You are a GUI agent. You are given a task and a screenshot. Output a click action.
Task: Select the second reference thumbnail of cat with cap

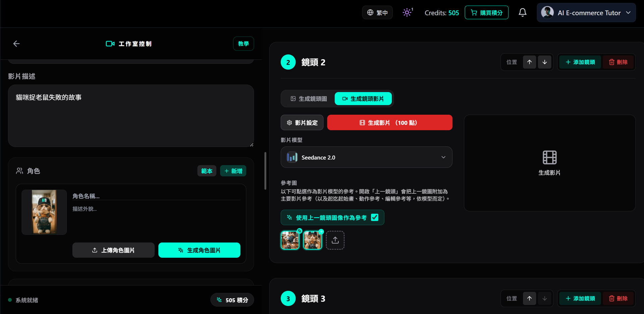click(x=313, y=240)
